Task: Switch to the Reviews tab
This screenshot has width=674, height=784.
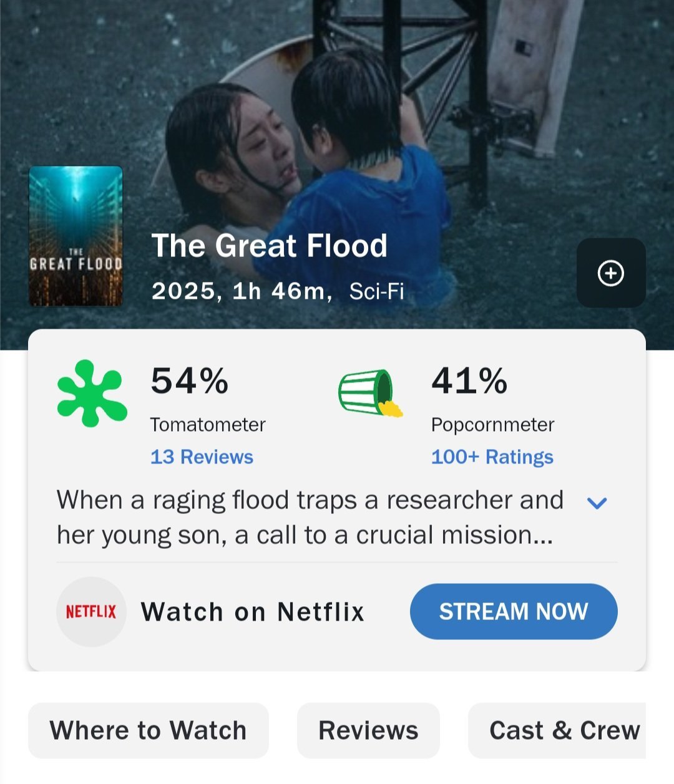Action: [368, 730]
